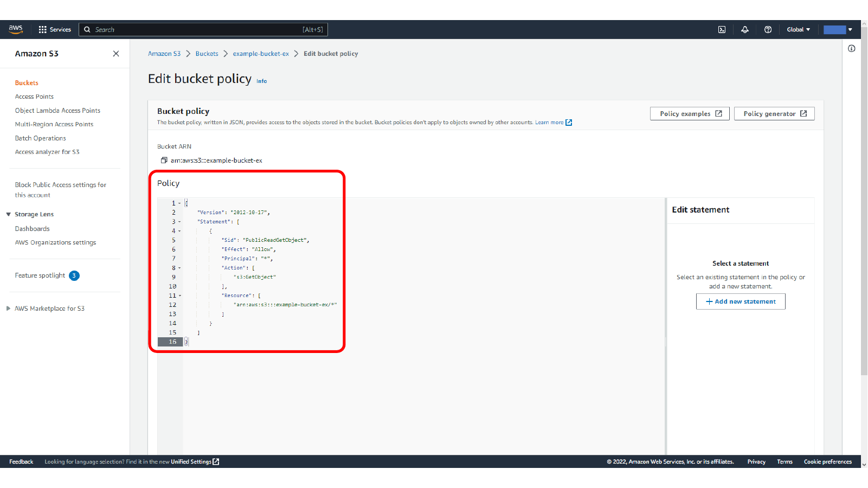Open Feature spotlight
This screenshot has height=488, width=868.
tap(40, 275)
